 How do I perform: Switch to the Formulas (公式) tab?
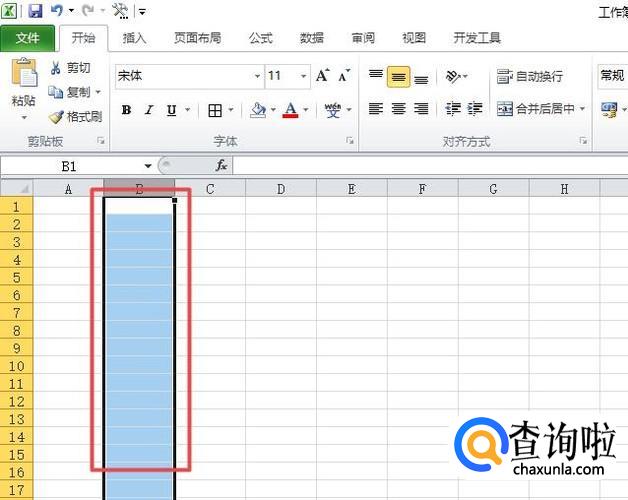(261, 38)
